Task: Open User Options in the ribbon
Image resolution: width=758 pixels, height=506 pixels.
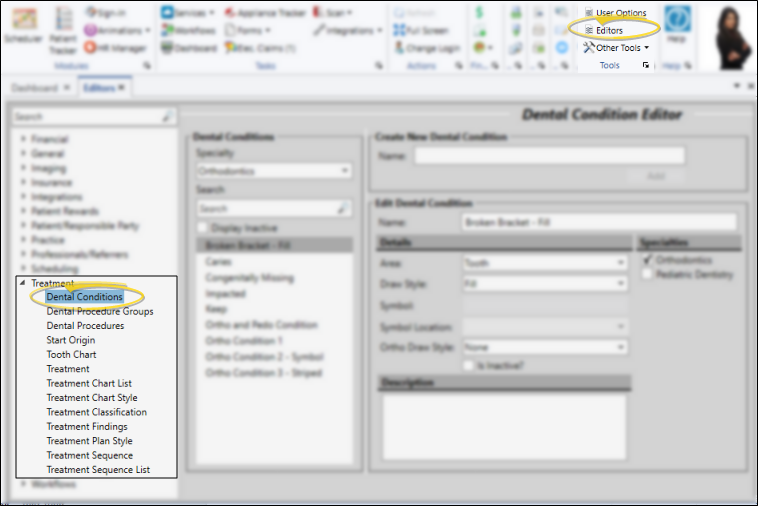Action: click(620, 13)
